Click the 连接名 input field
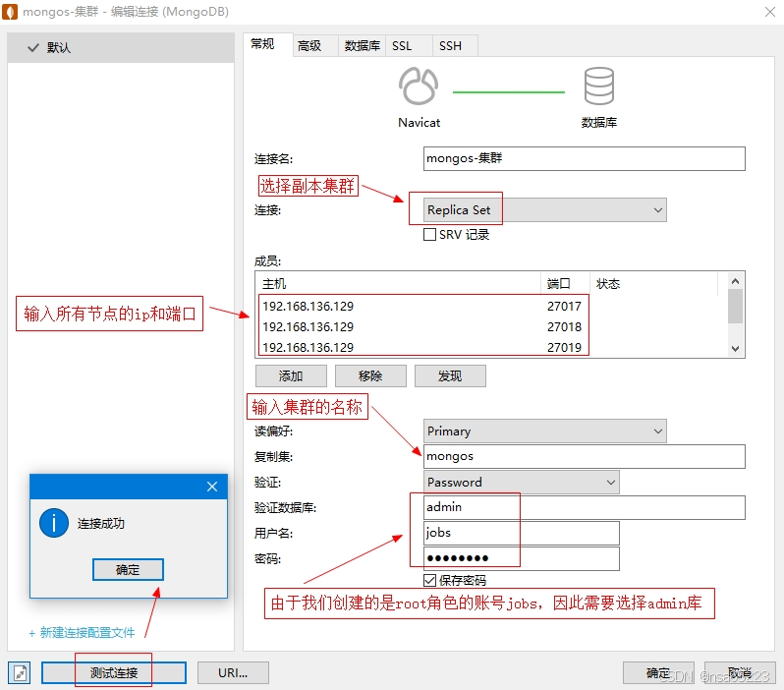 pyautogui.click(x=584, y=158)
